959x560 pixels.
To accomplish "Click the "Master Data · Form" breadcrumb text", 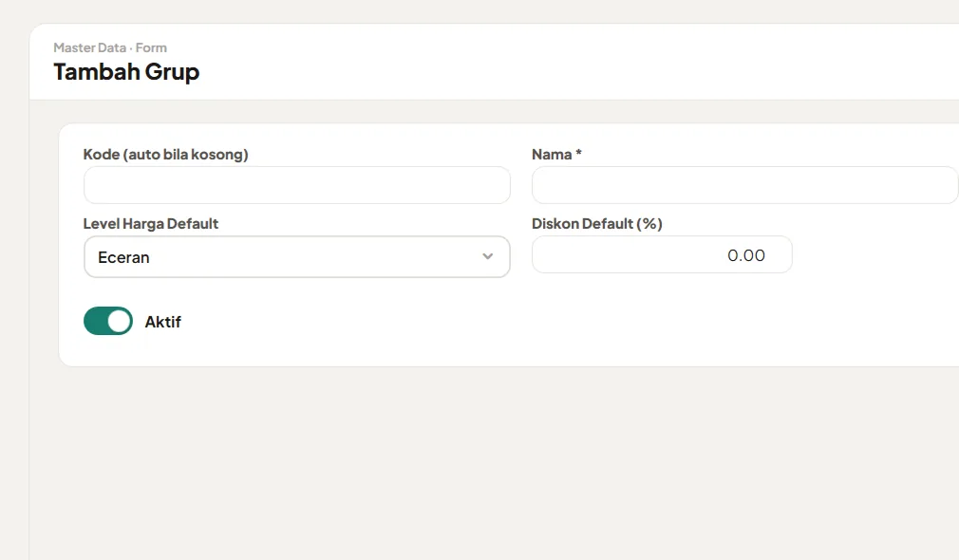I will [x=110, y=47].
